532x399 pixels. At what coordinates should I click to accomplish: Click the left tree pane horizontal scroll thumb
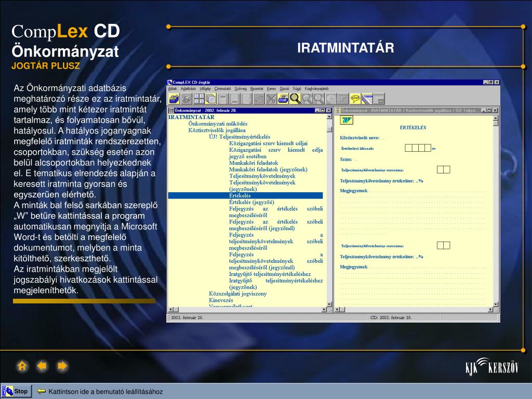[x=176, y=310]
